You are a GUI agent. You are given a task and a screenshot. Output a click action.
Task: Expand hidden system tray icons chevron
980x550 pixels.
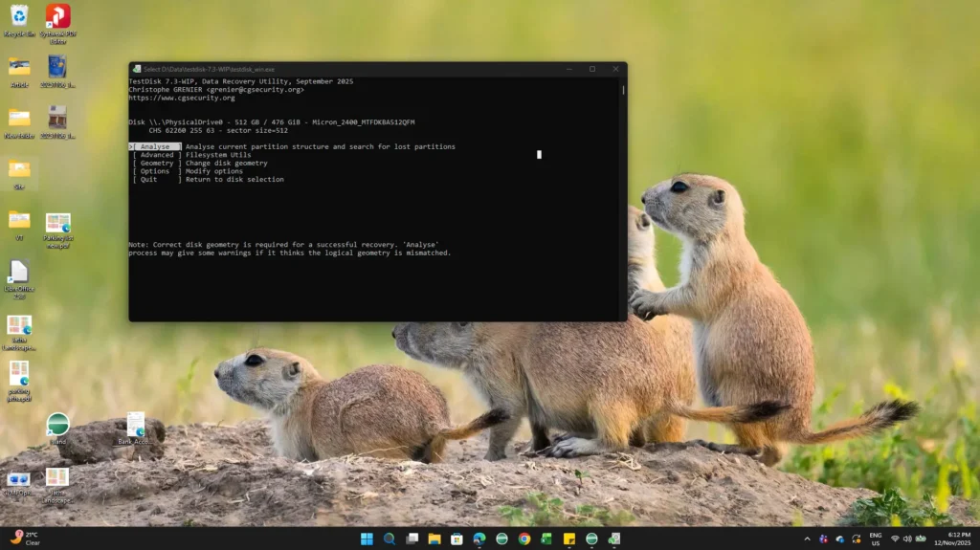(x=807, y=539)
